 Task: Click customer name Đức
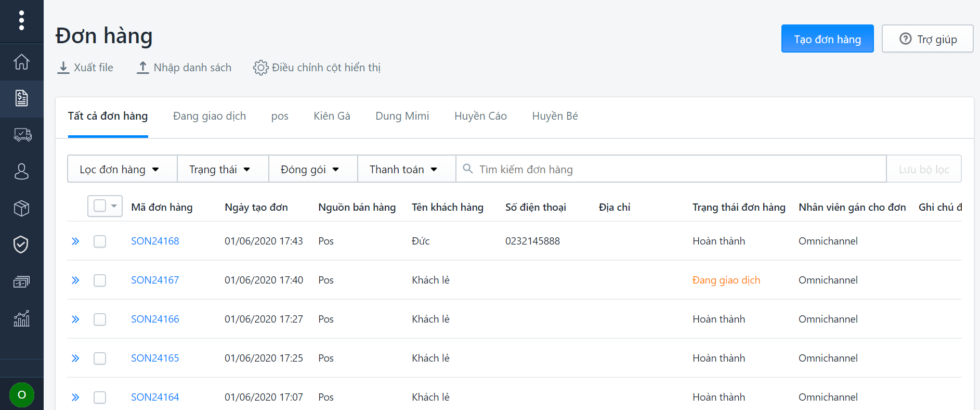pyautogui.click(x=421, y=241)
